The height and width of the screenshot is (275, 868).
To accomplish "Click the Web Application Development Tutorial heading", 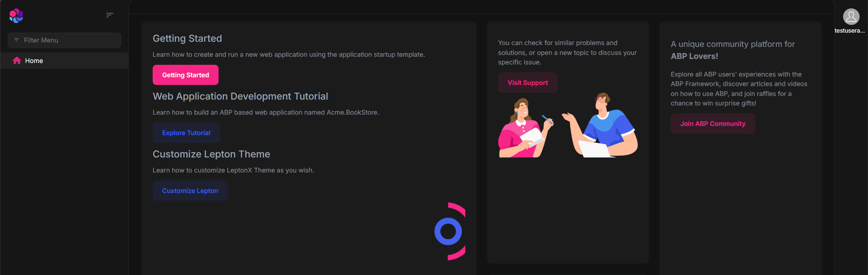I will [240, 96].
